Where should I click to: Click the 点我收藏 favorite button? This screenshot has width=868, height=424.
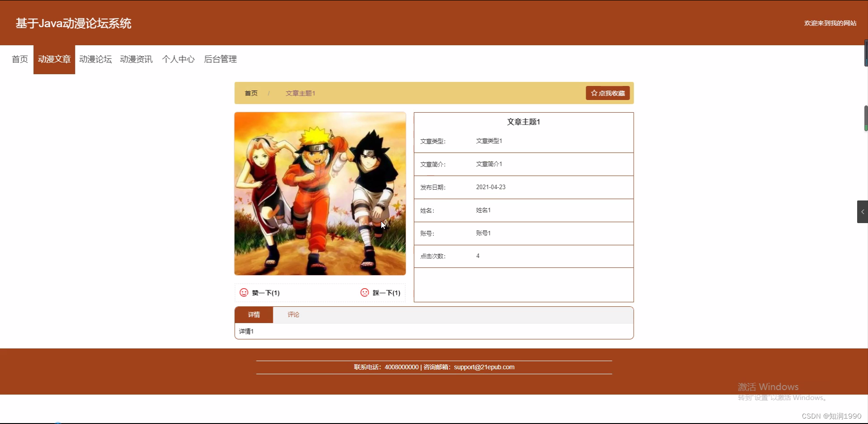click(607, 93)
